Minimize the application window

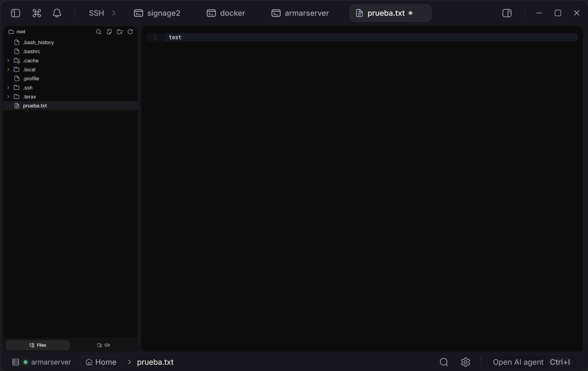(539, 13)
